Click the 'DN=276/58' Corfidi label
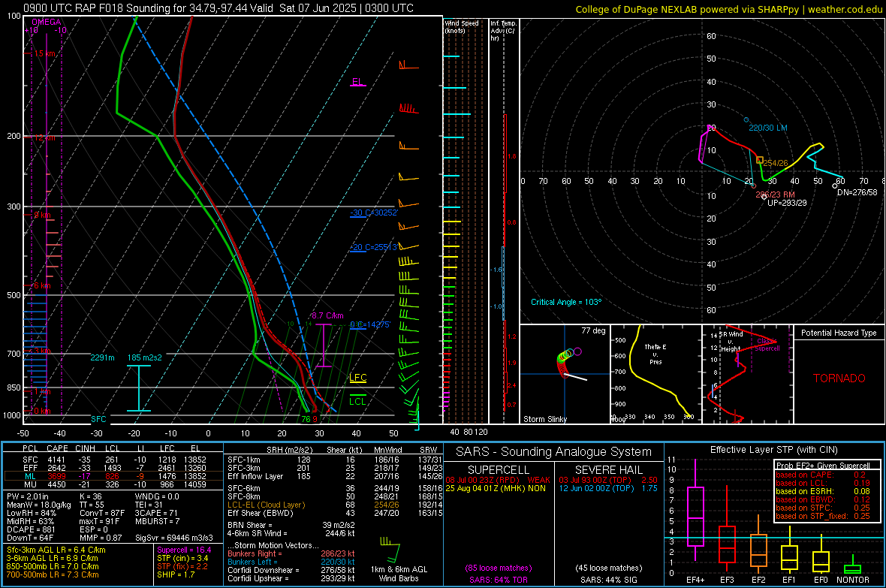Screen dimensions: 886x588 (x=857, y=192)
